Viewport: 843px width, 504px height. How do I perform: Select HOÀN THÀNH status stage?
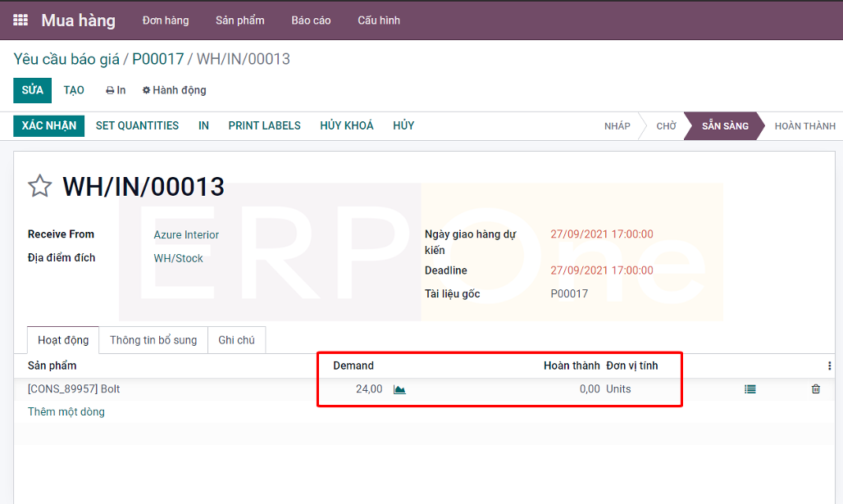click(x=804, y=126)
